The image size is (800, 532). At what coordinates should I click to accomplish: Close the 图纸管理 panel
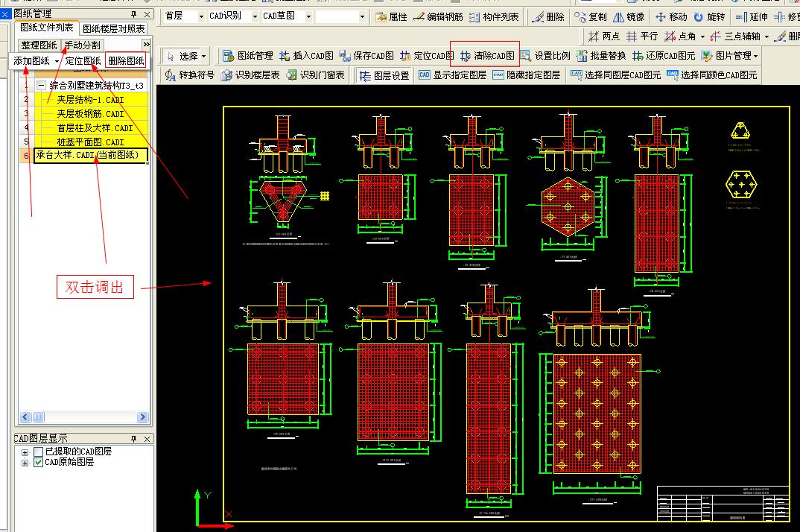click(x=147, y=14)
